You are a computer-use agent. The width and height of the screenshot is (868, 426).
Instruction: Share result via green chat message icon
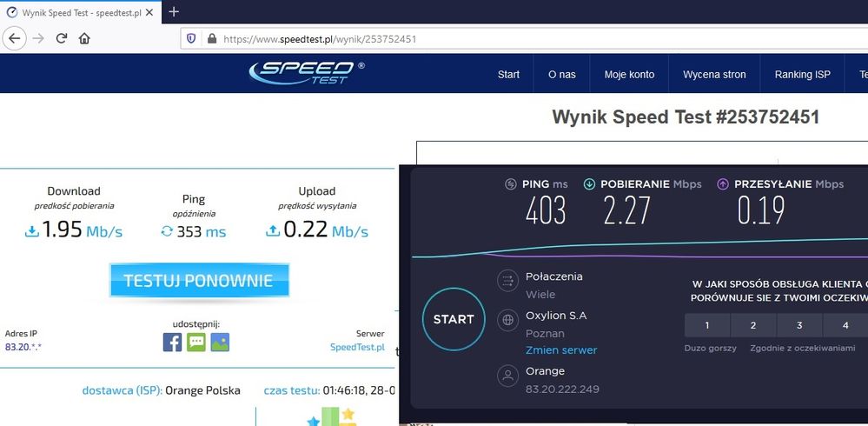(x=196, y=343)
